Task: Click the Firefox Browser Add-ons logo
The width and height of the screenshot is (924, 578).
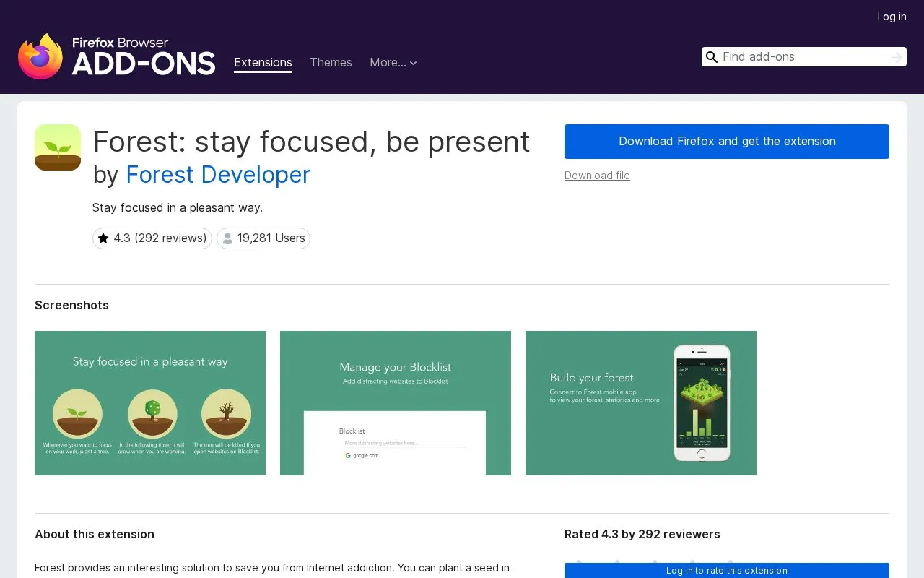Action: coord(117,56)
